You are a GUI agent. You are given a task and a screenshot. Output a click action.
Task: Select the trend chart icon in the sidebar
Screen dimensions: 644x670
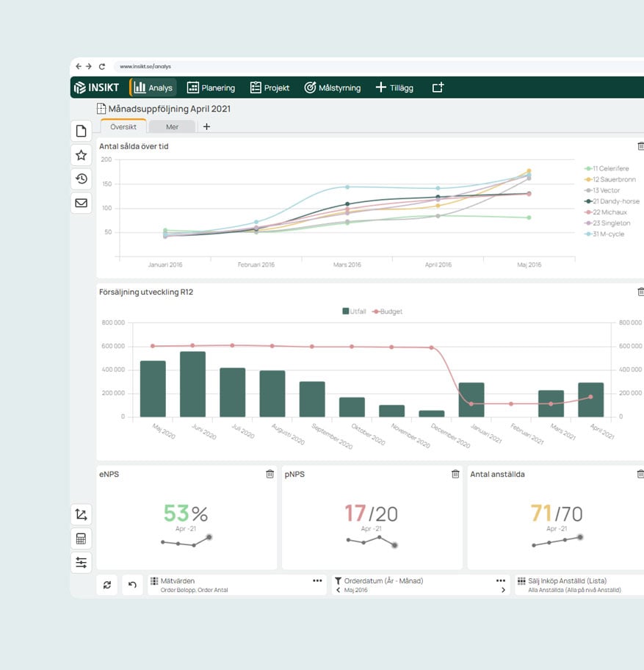81,514
